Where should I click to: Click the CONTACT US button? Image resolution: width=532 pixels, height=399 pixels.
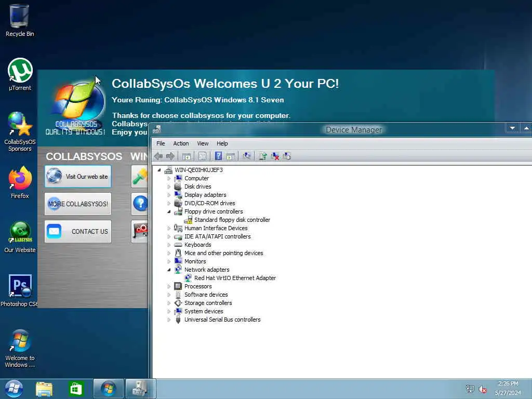[78, 231]
